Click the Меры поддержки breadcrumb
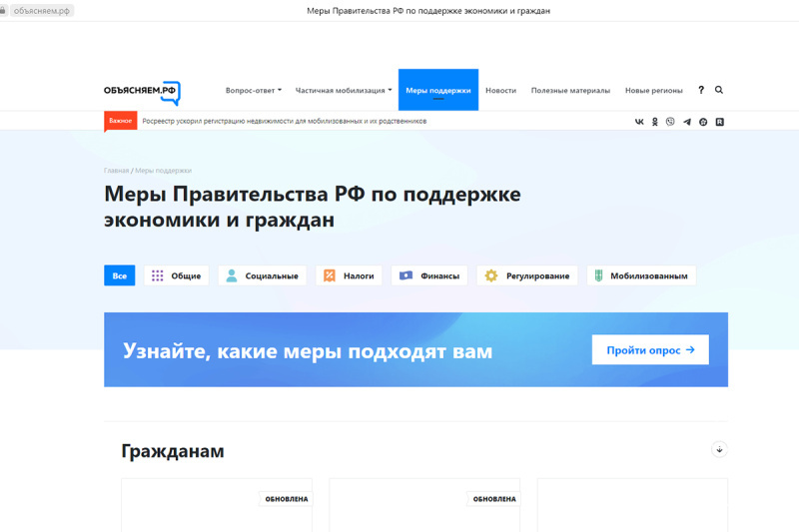 click(x=163, y=171)
